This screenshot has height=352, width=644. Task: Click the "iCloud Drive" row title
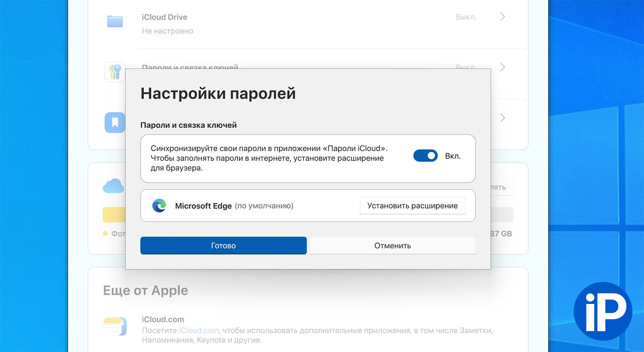click(x=164, y=17)
